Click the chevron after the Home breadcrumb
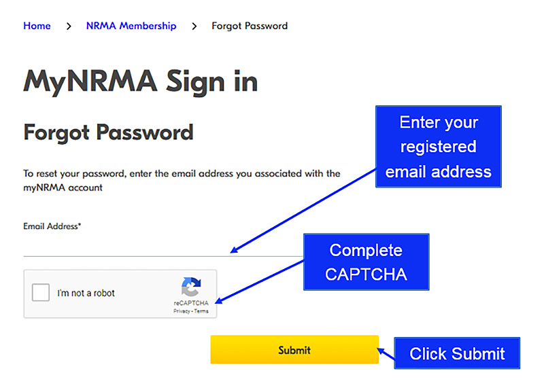Viewport: 544px width, 392px height. [69, 26]
